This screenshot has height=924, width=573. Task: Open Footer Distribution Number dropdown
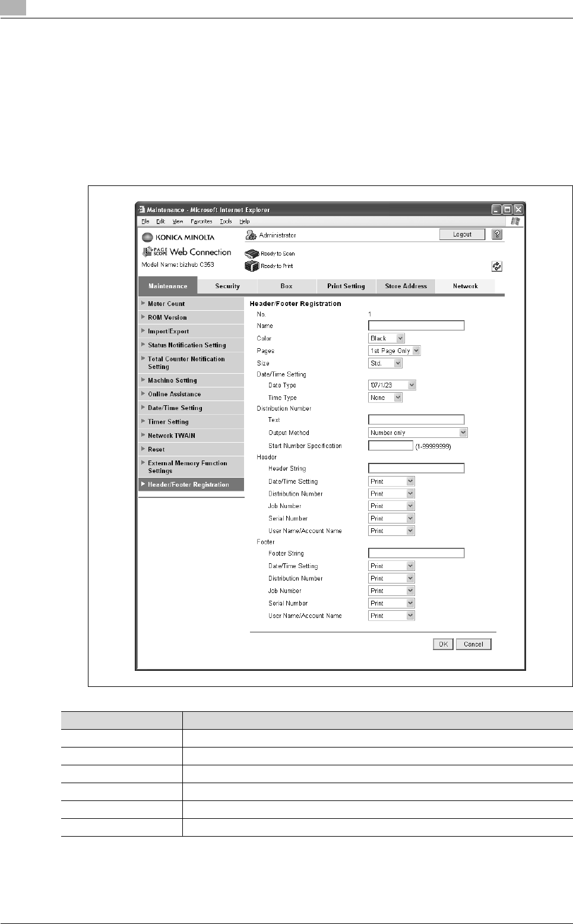(x=391, y=579)
